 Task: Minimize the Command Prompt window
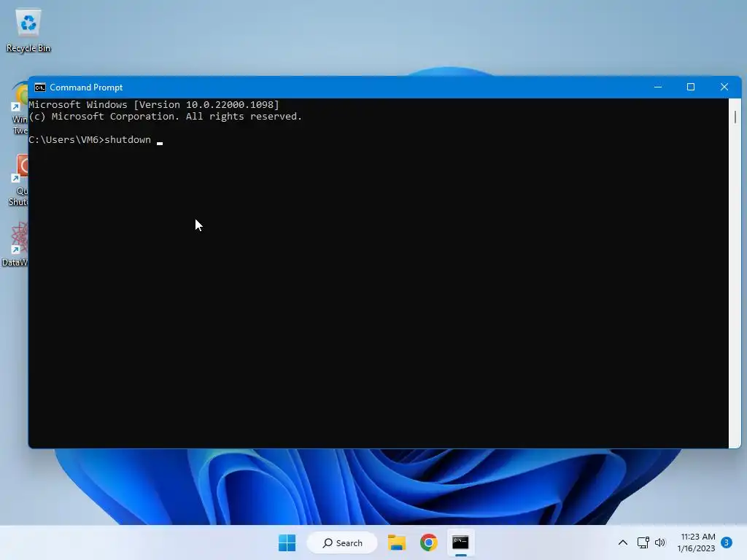tap(658, 87)
